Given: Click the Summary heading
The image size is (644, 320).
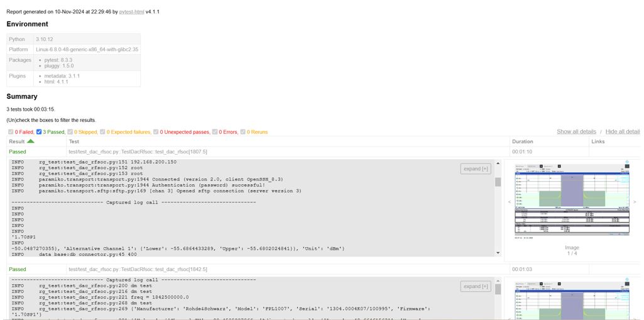Looking at the screenshot, I should 22,97.
